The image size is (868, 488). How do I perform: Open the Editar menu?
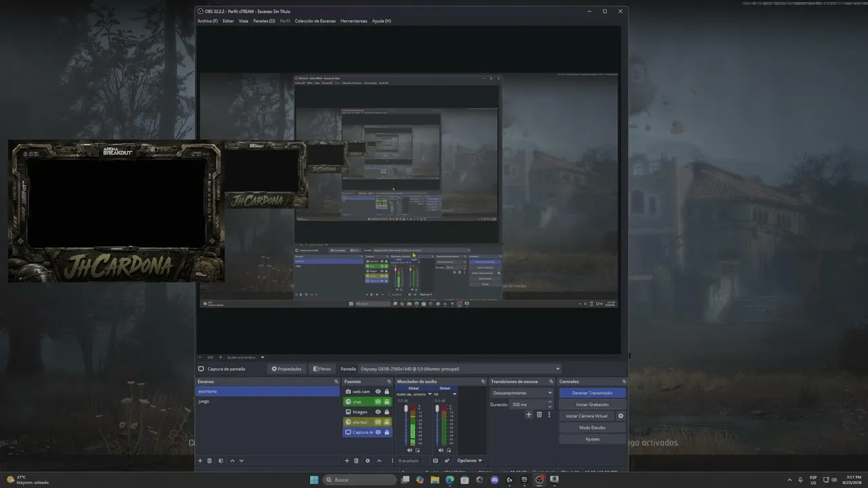click(228, 21)
